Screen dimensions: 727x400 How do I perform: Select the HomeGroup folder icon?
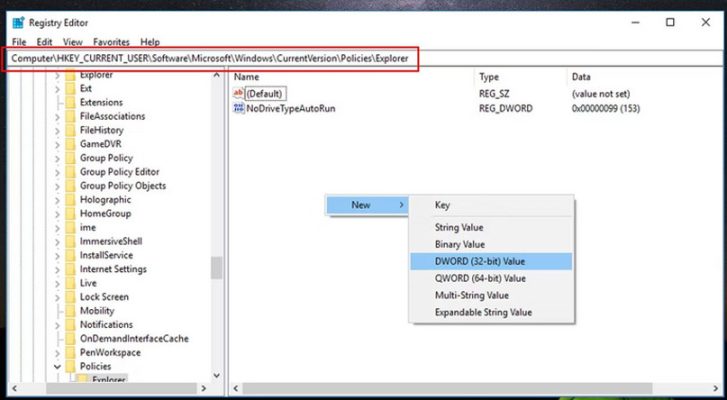(70, 214)
